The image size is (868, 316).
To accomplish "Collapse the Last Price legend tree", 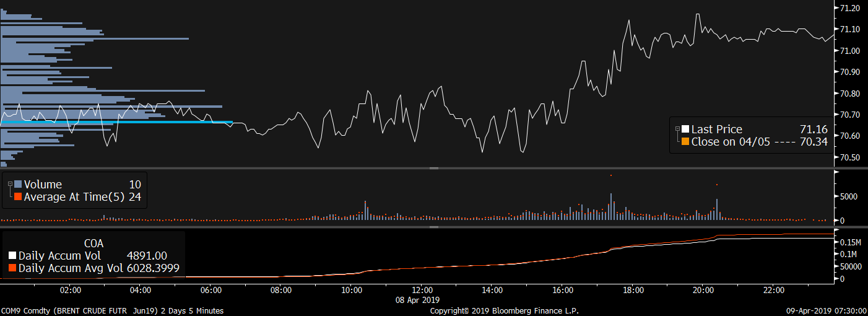I will point(677,129).
